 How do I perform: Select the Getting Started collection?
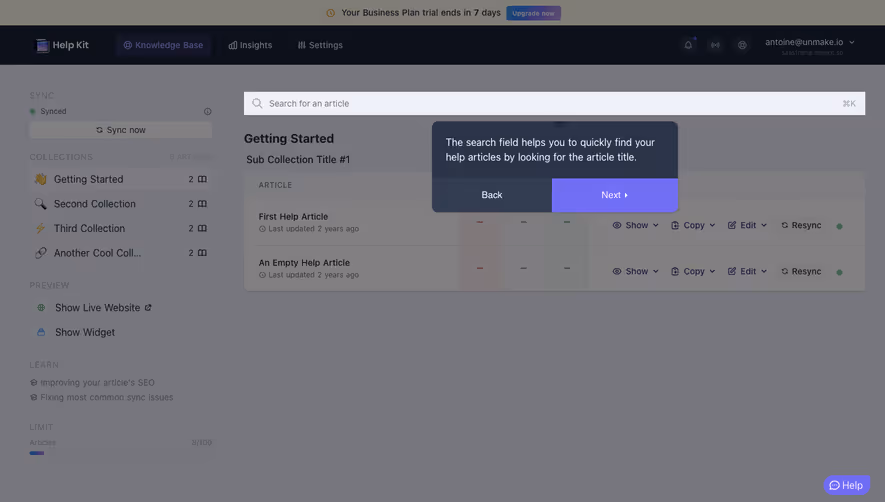coord(121,179)
